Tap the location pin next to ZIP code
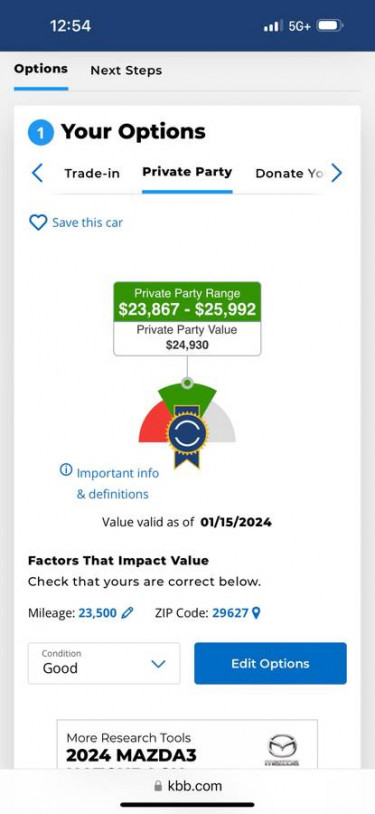Image resolution: width=375 pixels, height=814 pixels. tap(256, 613)
